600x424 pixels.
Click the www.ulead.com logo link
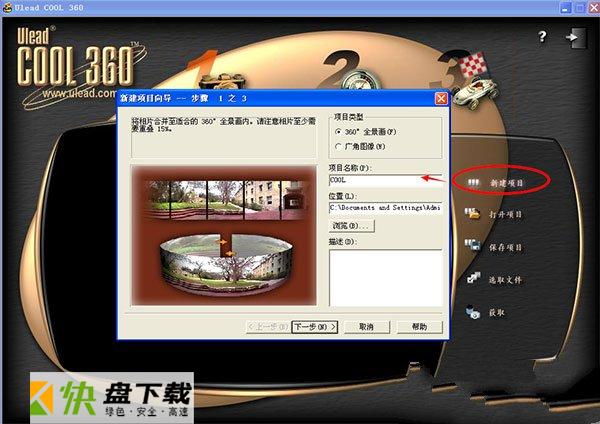[x=80, y=93]
